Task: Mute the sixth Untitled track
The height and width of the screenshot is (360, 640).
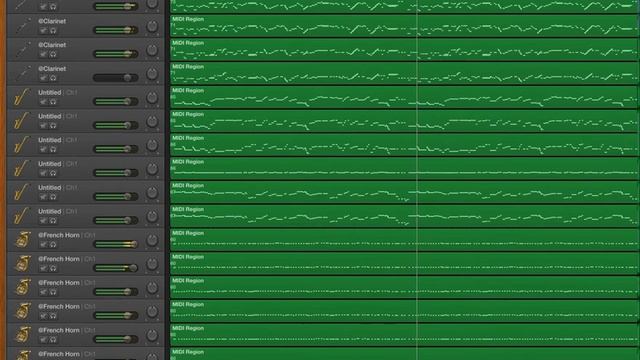Action: [43, 220]
